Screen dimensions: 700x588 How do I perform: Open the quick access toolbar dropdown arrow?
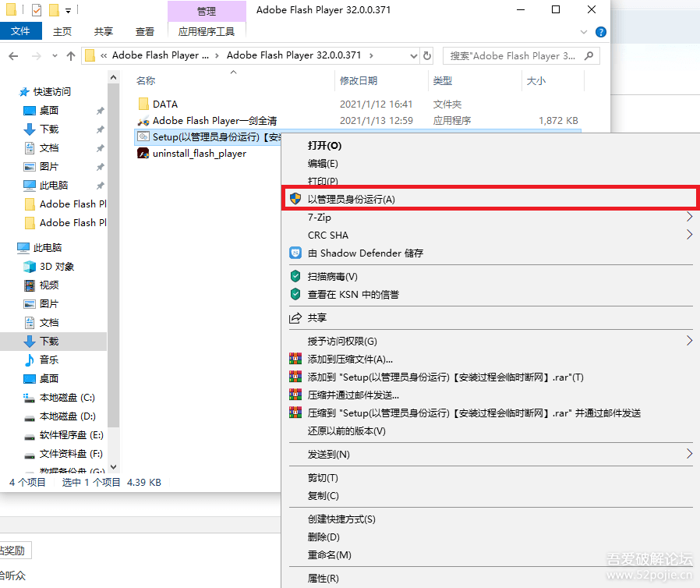click(x=69, y=10)
